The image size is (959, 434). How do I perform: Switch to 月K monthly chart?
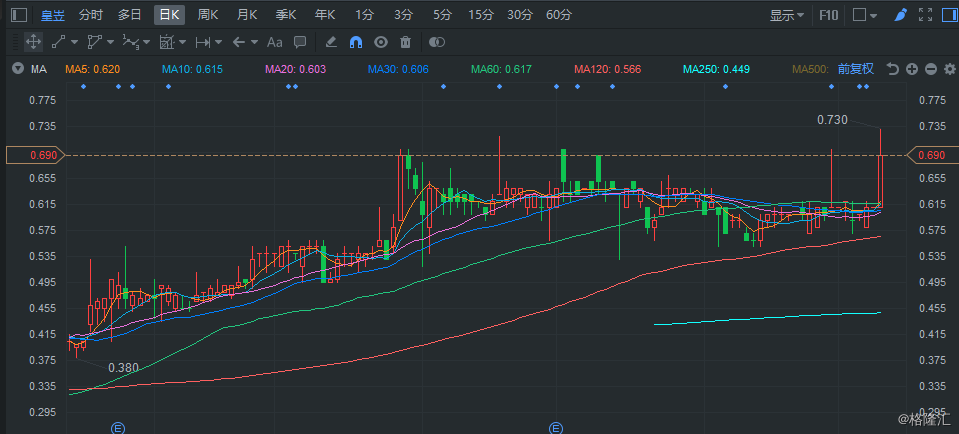247,15
